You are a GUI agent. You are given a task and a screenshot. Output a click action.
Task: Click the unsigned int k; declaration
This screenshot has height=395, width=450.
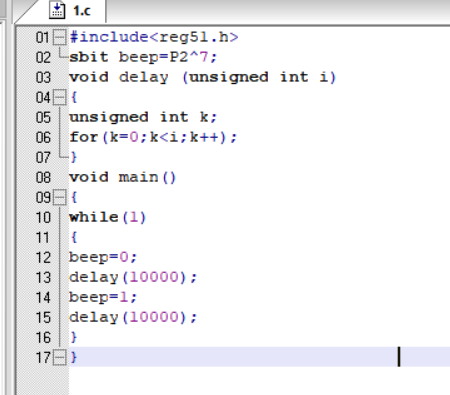tap(143, 117)
